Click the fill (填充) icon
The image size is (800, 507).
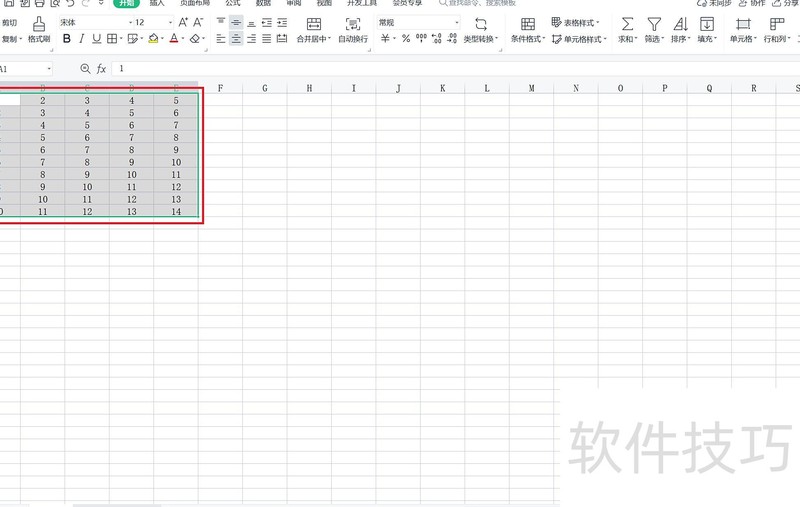point(707,24)
